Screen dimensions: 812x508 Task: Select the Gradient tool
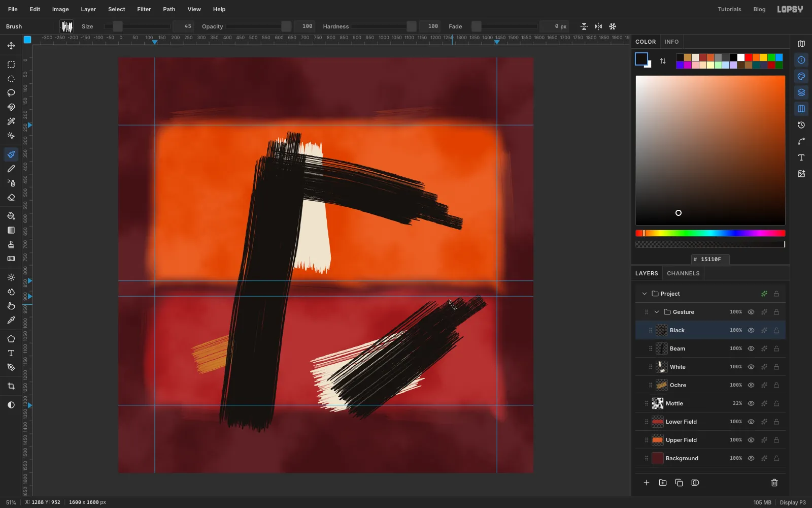pos(11,230)
